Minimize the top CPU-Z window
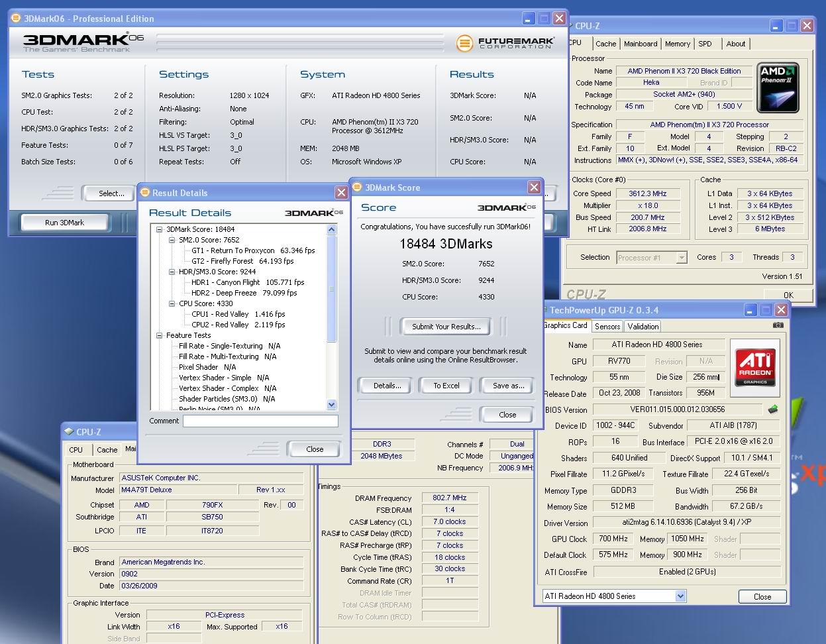This screenshot has height=644, width=826. pos(776,26)
